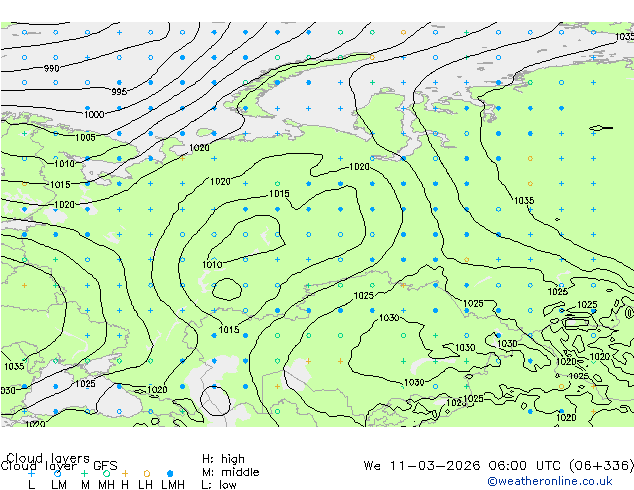Click the 'LH' legend abbreviation text
This screenshot has width=634, height=490.
(146, 485)
